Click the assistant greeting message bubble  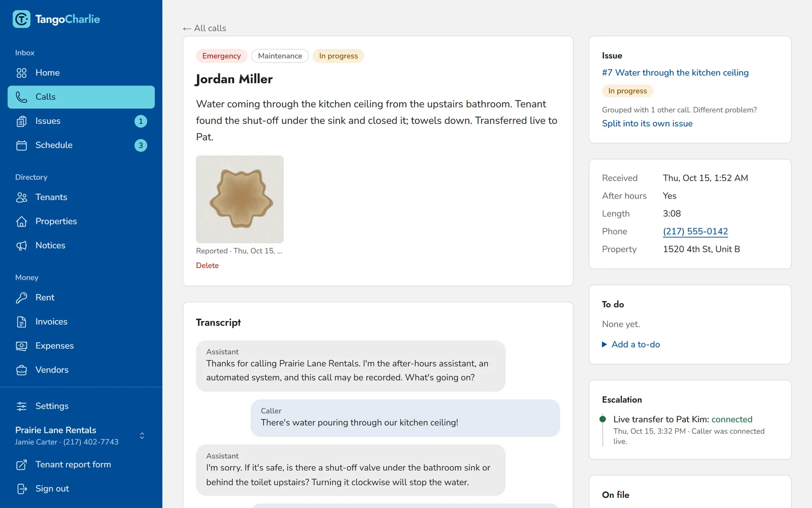(351, 366)
